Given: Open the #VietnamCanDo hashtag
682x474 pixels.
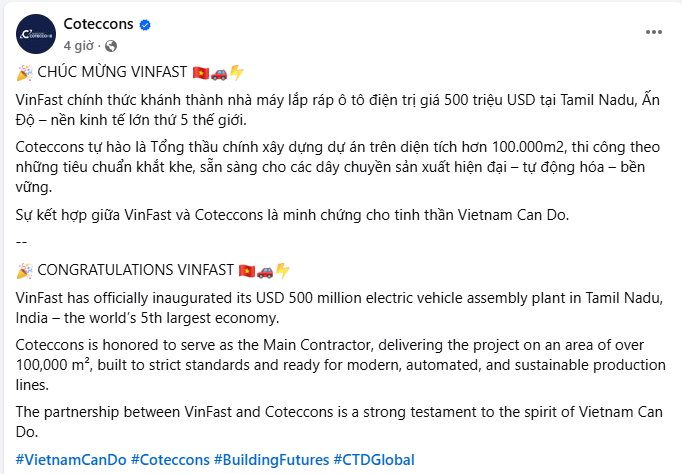Looking at the screenshot, I should pyautogui.click(x=63, y=460).
